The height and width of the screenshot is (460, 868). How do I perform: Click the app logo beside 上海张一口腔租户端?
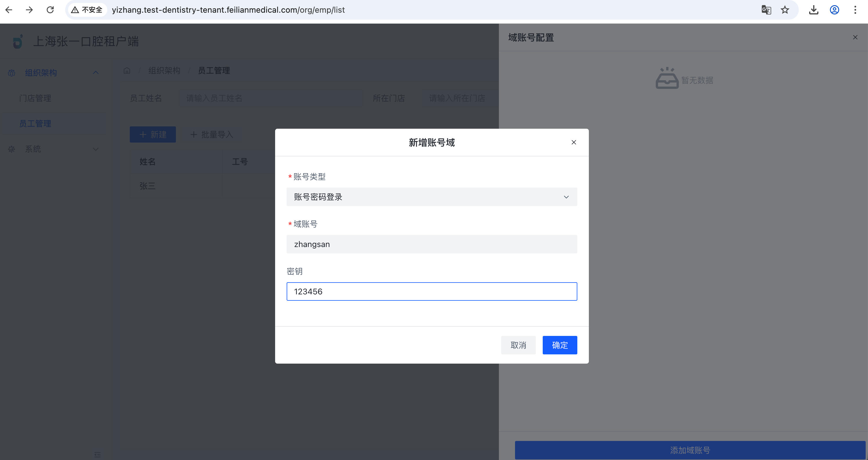pos(18,42)
